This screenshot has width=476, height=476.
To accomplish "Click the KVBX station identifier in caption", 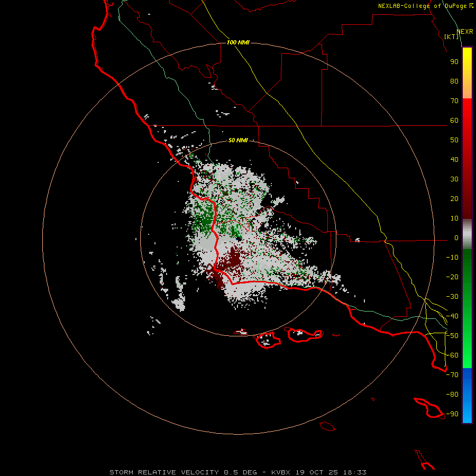I will [281, 472].
